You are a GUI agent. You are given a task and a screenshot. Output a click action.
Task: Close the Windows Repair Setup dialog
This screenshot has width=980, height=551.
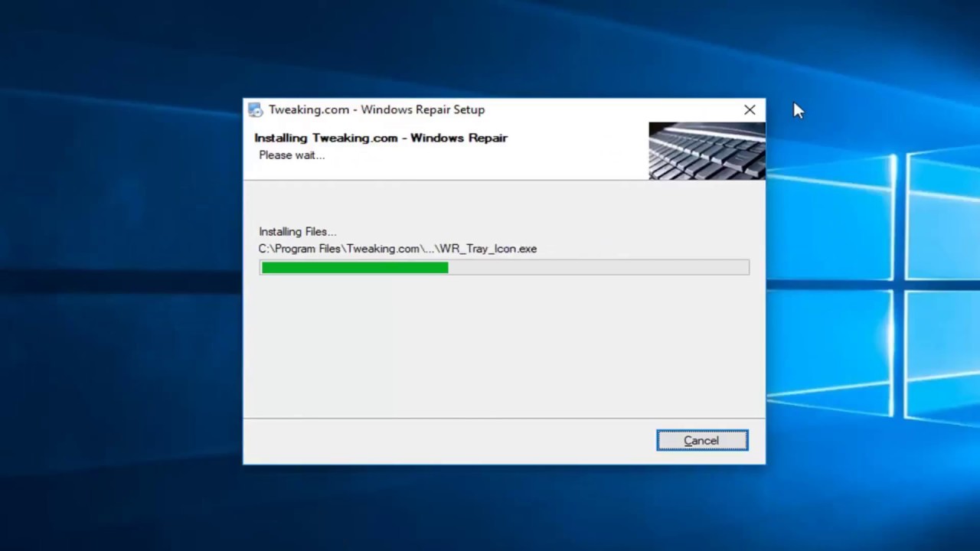click(x=750, y=110)
